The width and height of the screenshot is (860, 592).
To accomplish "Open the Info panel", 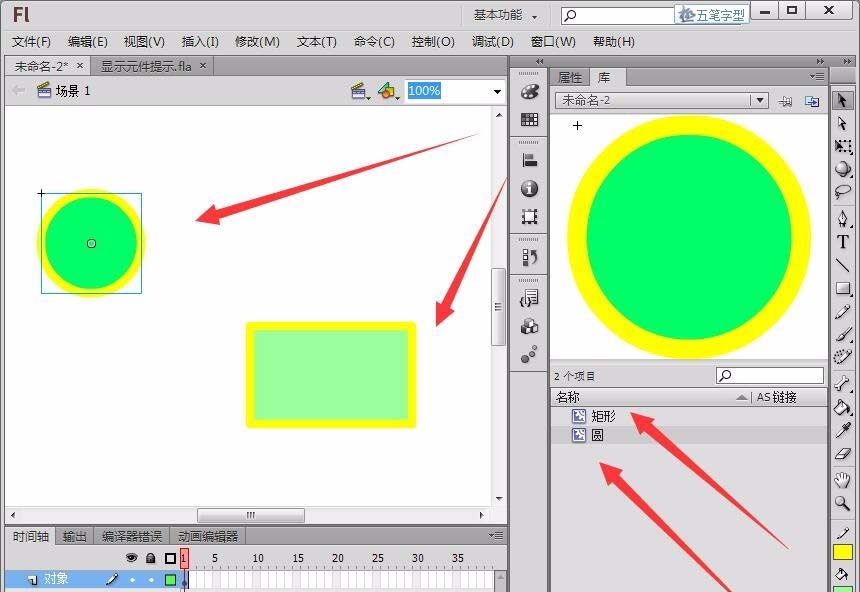I will [x=529, y=189].
